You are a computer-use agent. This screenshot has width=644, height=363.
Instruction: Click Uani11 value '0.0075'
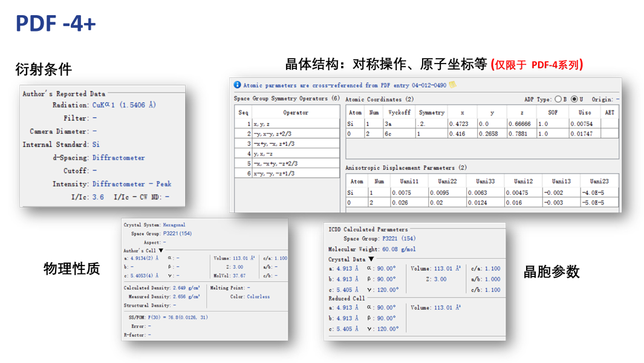pos(409,192)
